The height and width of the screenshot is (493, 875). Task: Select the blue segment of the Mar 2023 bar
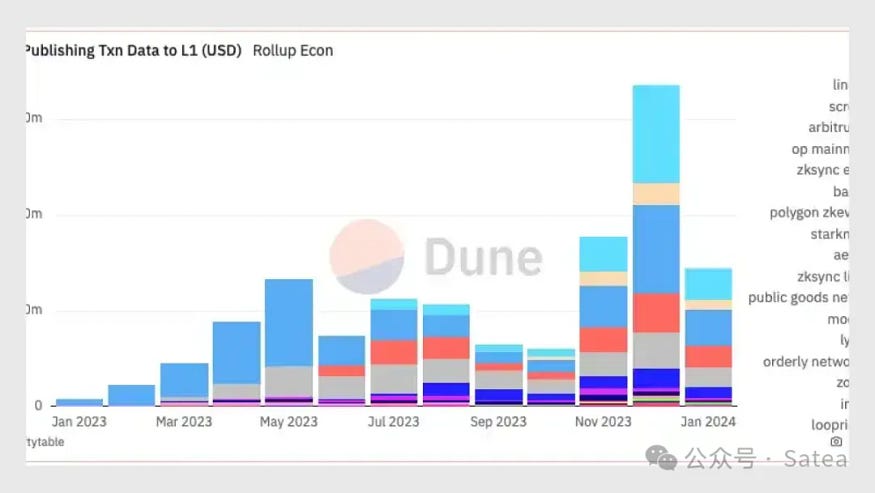click(x=184, y=380)
